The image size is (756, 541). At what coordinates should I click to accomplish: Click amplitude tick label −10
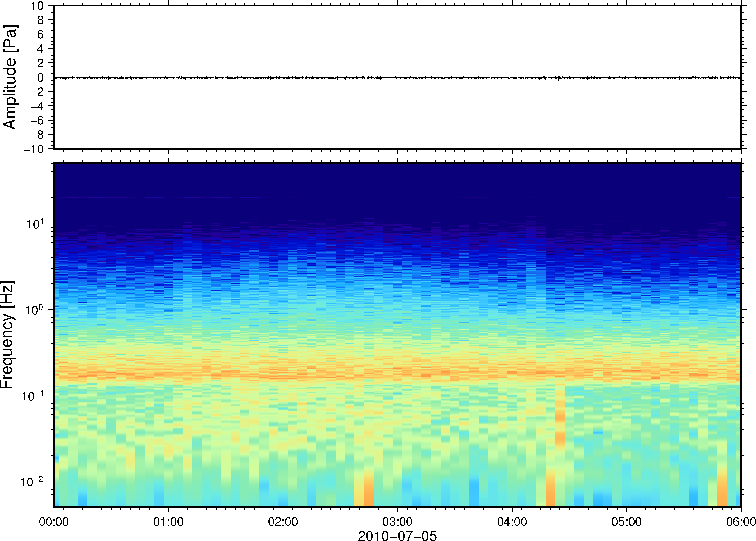[x=34, y=149]
